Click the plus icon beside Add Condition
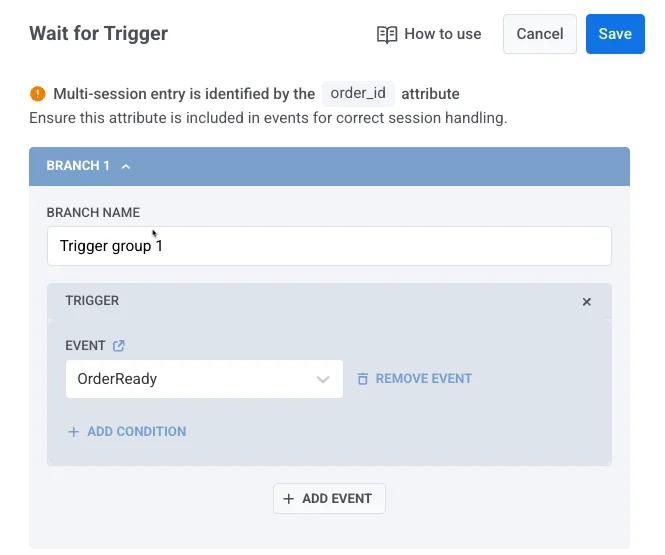Viewport: 665px width, 555px height. coord(73,432)
